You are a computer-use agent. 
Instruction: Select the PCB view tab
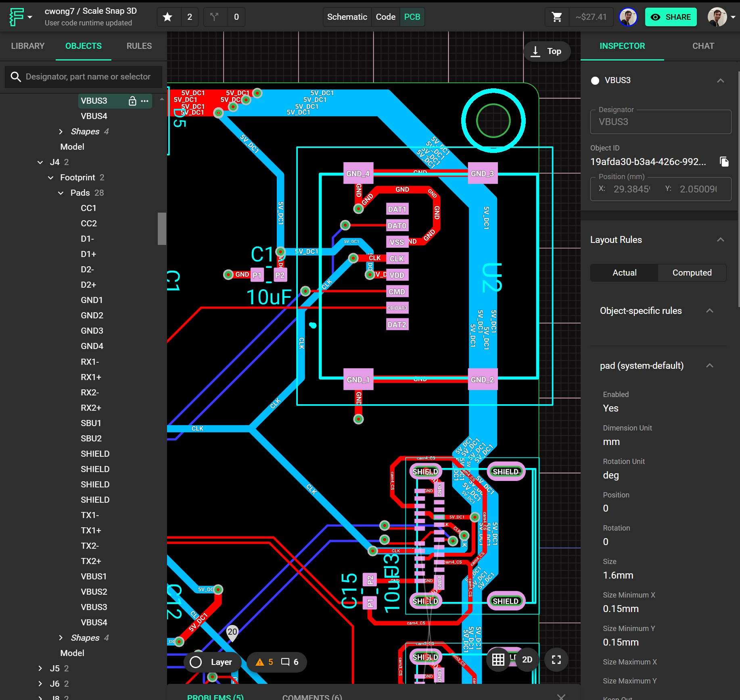pos(412,17)
